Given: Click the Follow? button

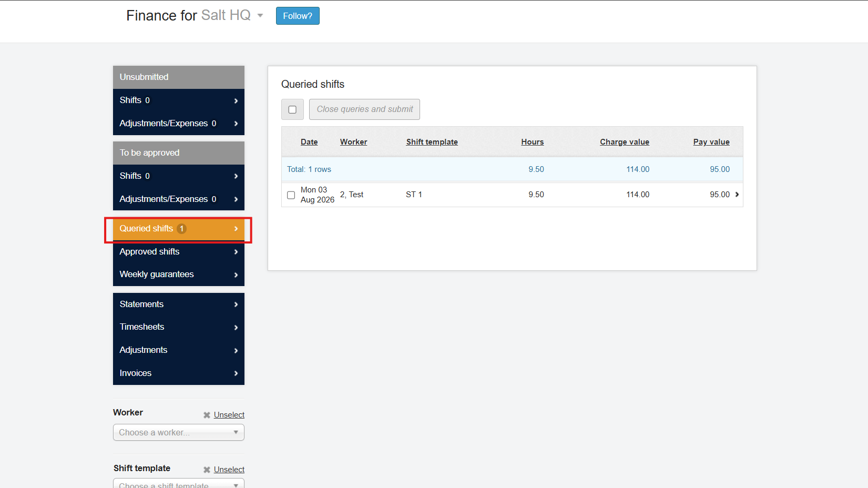Looking at the screenshot, I should pyautogui.click(x=298, y=16).
